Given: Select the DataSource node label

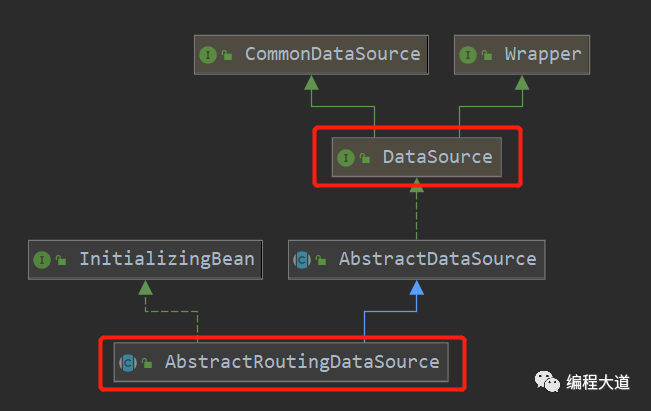Looking at the screenshot, I should [437, 157].
